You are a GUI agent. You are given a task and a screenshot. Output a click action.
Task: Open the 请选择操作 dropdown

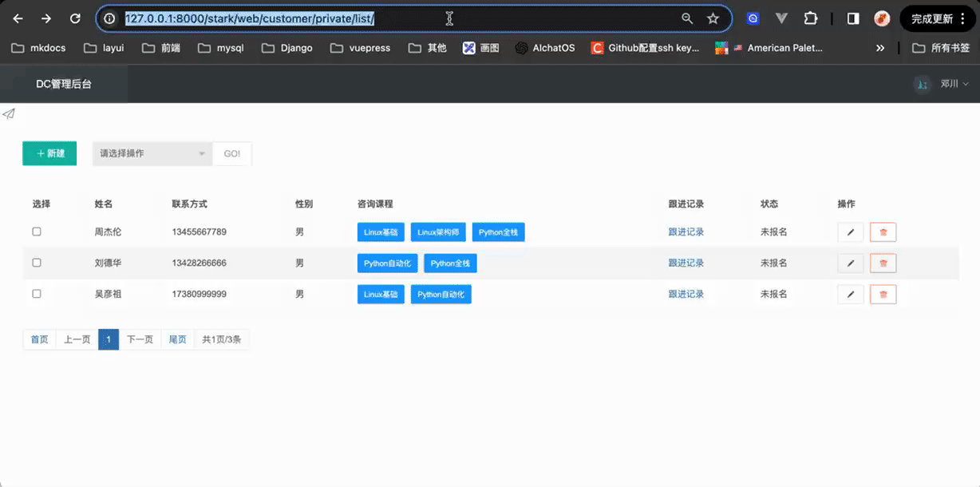152,153
